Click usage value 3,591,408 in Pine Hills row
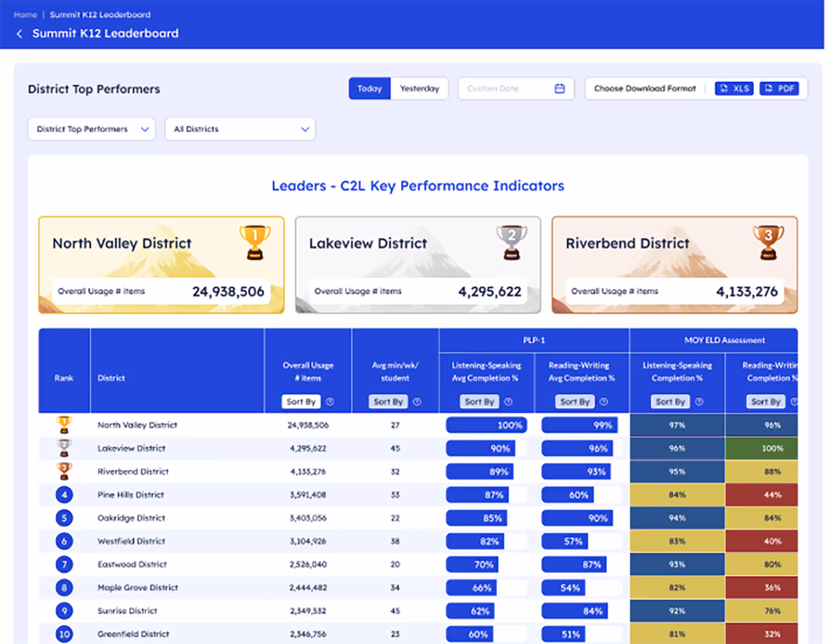This screenshot has width=826, height=644. [x=308, y=495]
